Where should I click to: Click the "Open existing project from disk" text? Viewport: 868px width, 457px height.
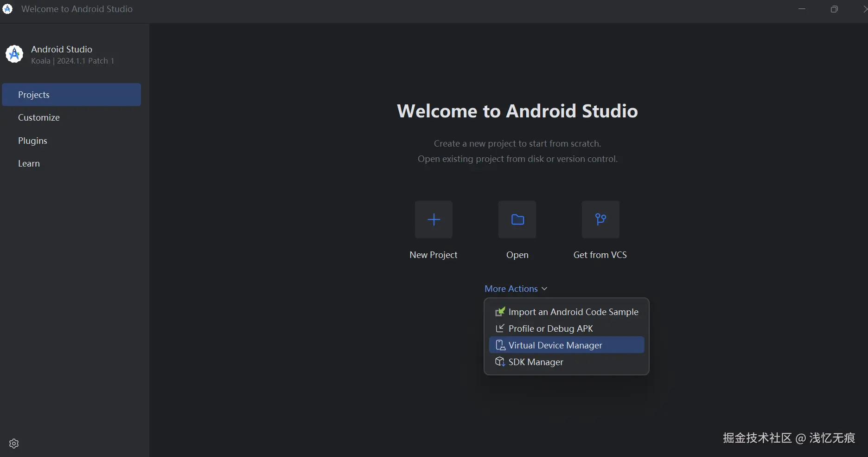click(x=517, y=159)
